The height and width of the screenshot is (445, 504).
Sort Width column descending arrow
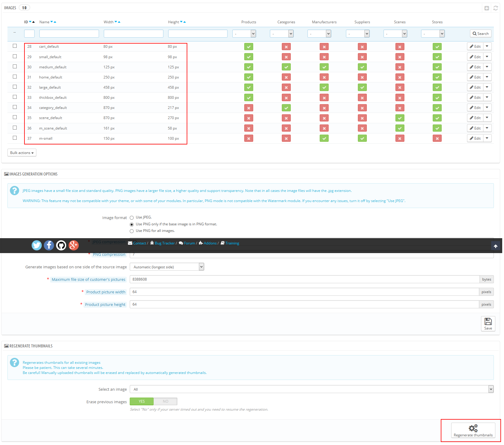(x=116, y=22)
